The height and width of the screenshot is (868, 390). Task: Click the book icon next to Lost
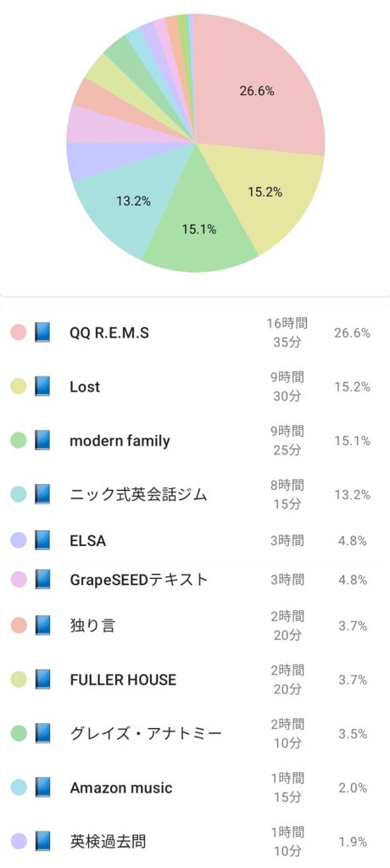(42, 387)
